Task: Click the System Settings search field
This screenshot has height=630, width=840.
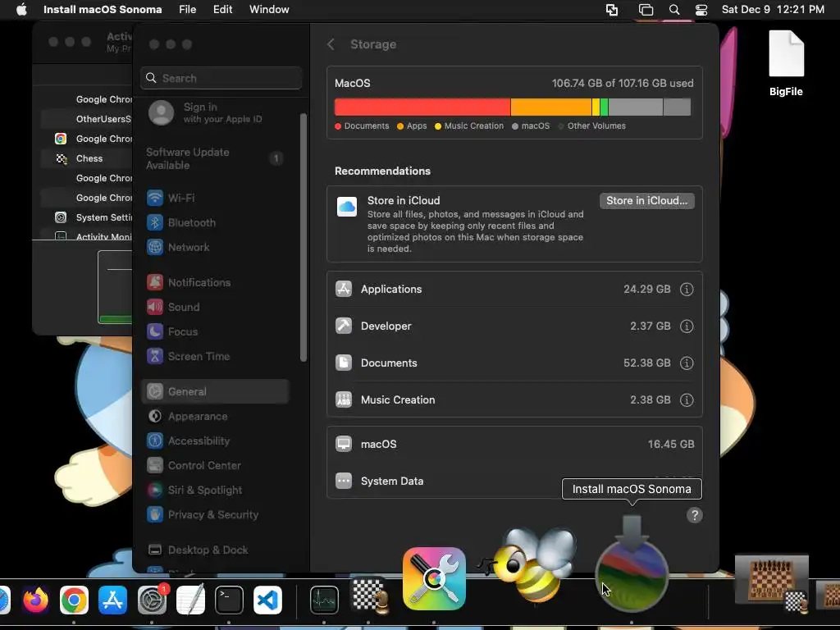Action: click(x=221, y=78)
